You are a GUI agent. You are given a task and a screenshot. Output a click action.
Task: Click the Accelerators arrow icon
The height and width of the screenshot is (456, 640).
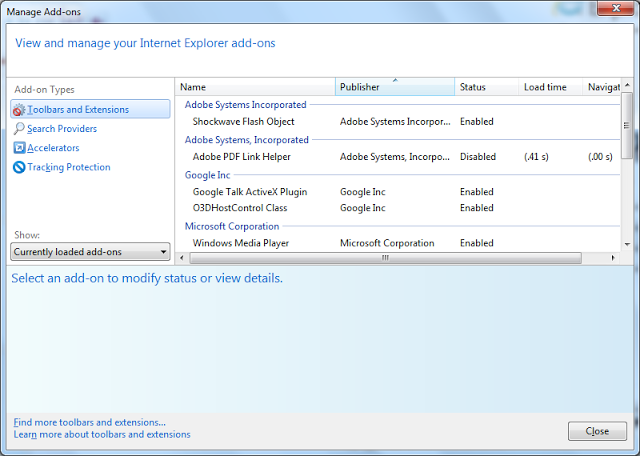pyautogui.click(x=19, y=148)
